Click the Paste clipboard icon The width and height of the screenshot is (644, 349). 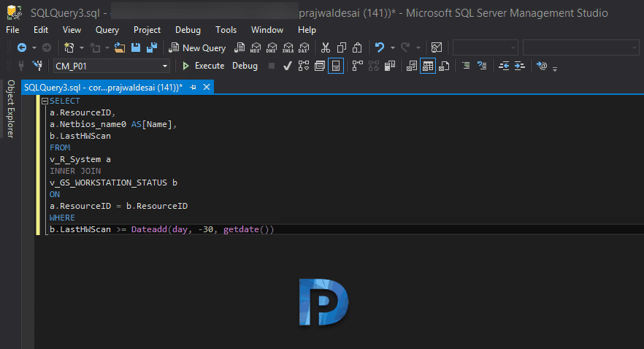357,48
